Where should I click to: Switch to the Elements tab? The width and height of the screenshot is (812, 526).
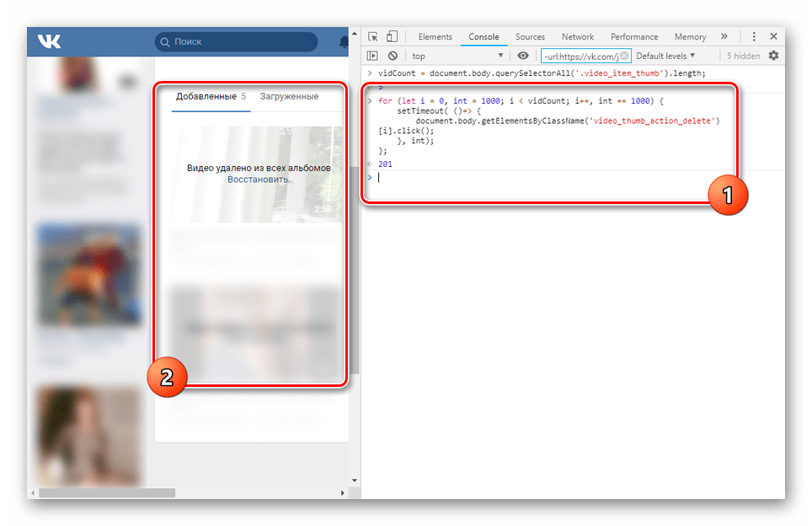click(x=435, y=37)
